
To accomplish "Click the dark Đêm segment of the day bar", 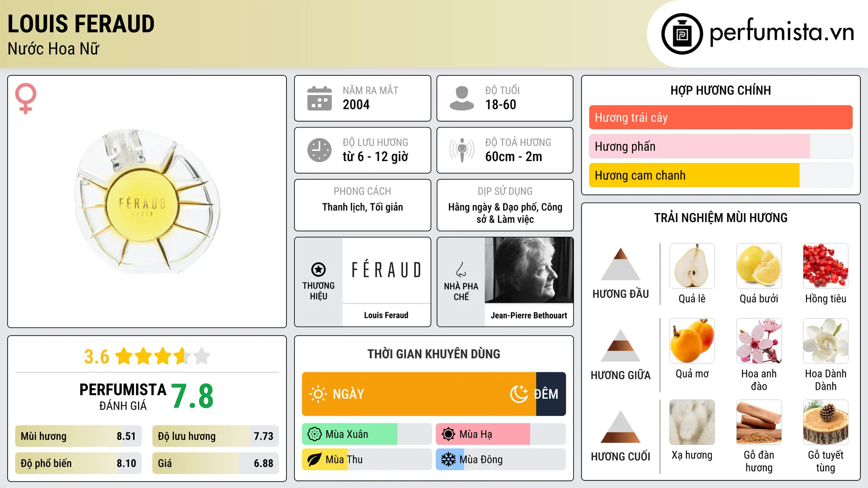I will point(551,394).
